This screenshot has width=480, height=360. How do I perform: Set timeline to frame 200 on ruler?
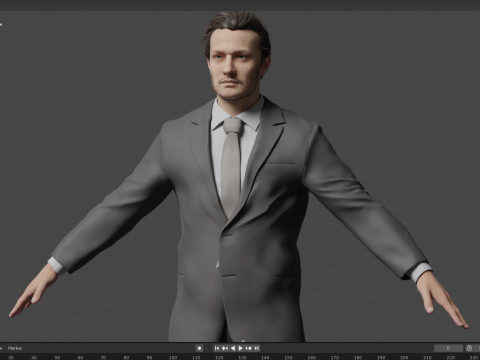click(404, 357)
